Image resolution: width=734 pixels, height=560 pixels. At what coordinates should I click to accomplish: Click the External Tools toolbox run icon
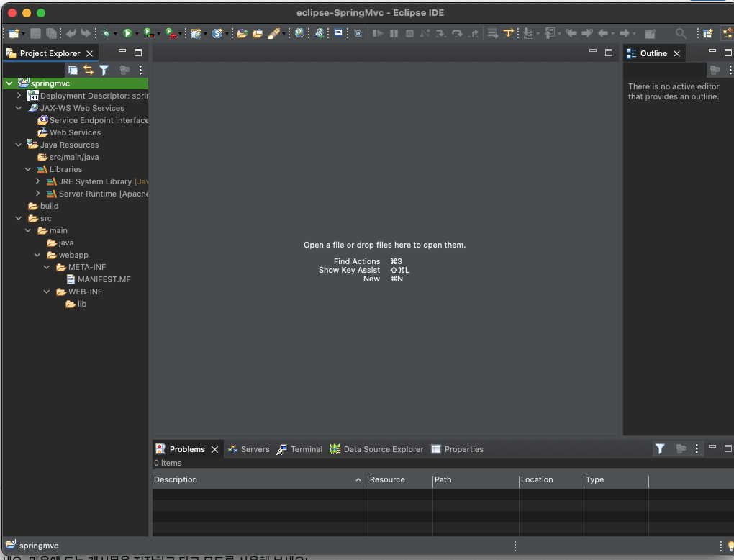(x=171, y=33)
